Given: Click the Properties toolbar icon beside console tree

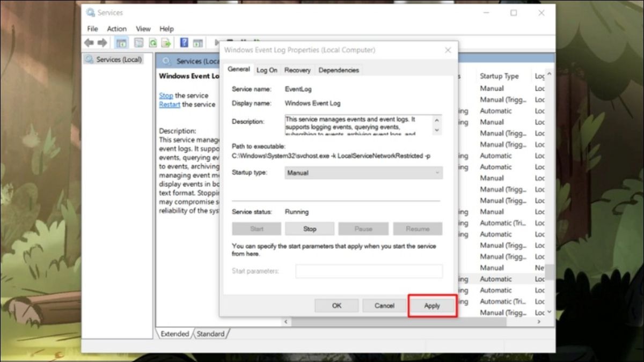Looking at the screenshot, I should click(138, 43).
